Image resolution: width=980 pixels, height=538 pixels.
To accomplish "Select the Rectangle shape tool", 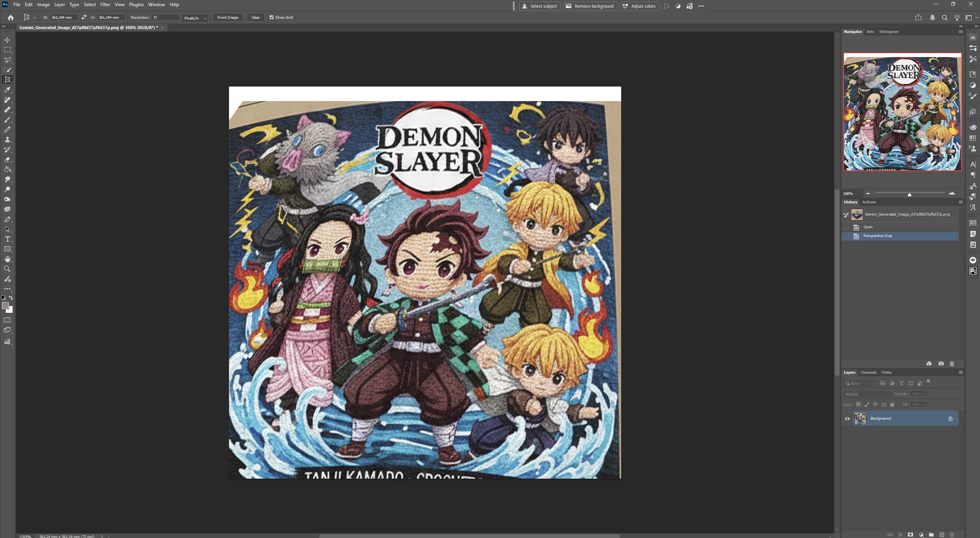I will [x=7, y=249].
